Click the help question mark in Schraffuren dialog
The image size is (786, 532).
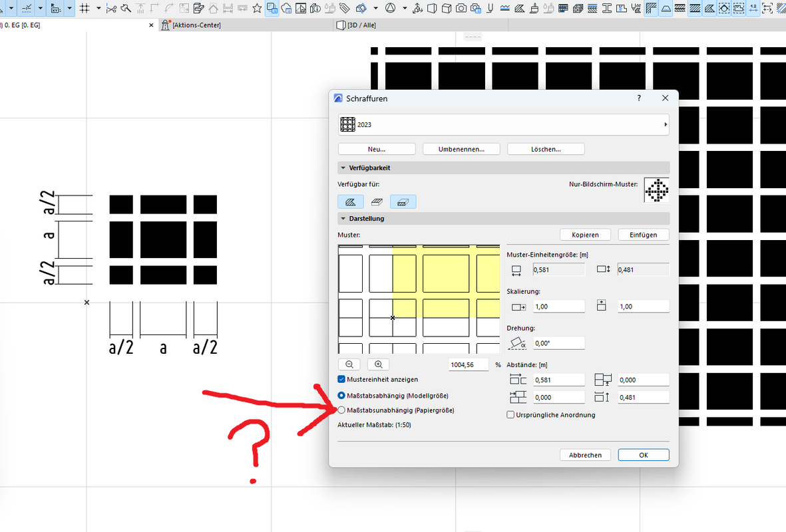pyautogui.click(x=639, y=98)
